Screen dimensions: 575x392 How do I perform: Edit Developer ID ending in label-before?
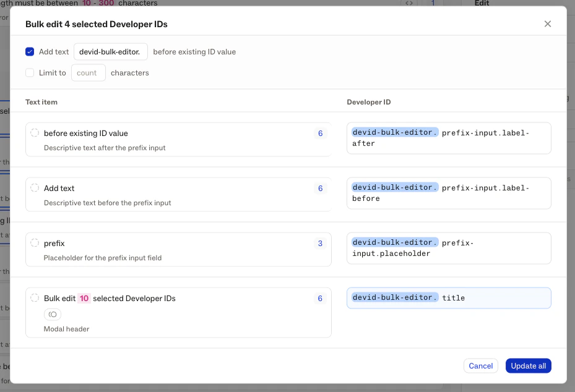[x=449, y=193]
